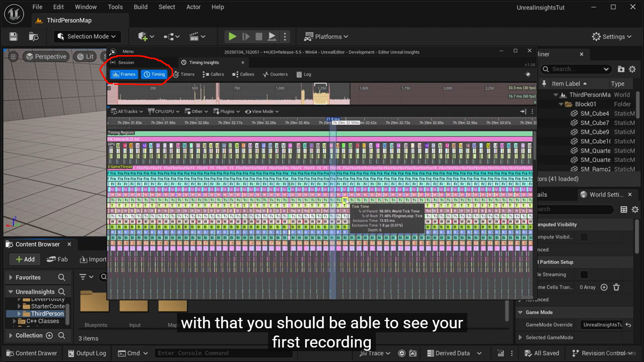Open the Other tracks dropdown

coord(196,112)
